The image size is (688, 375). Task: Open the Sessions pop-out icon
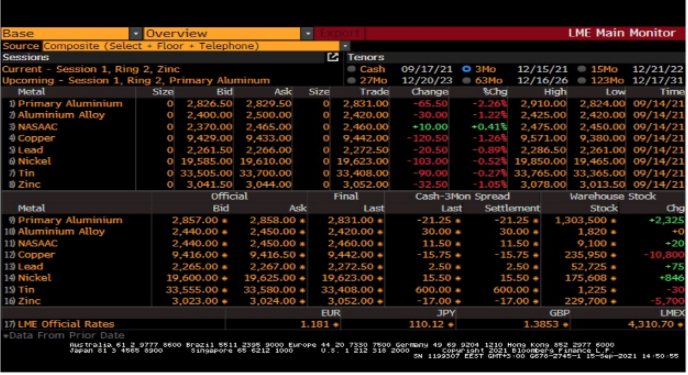pyautogui.click(x=333, y=57)
